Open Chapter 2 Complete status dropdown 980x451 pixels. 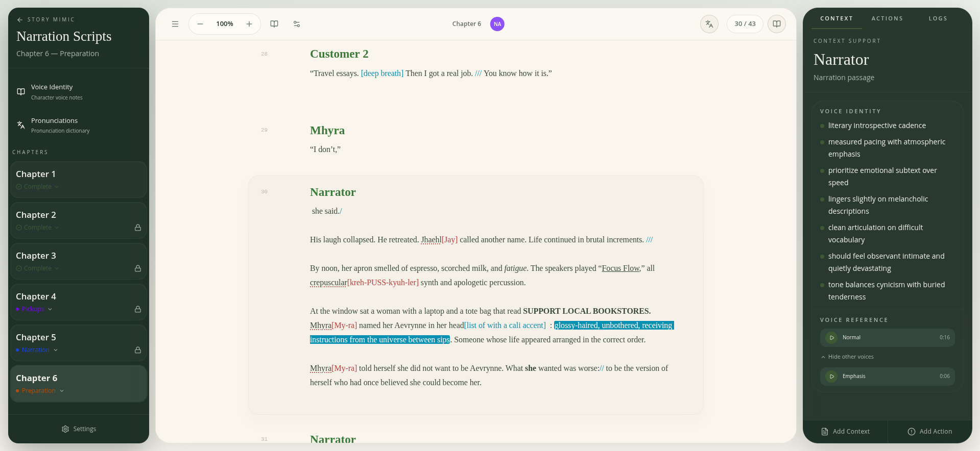tap(37, 228)
